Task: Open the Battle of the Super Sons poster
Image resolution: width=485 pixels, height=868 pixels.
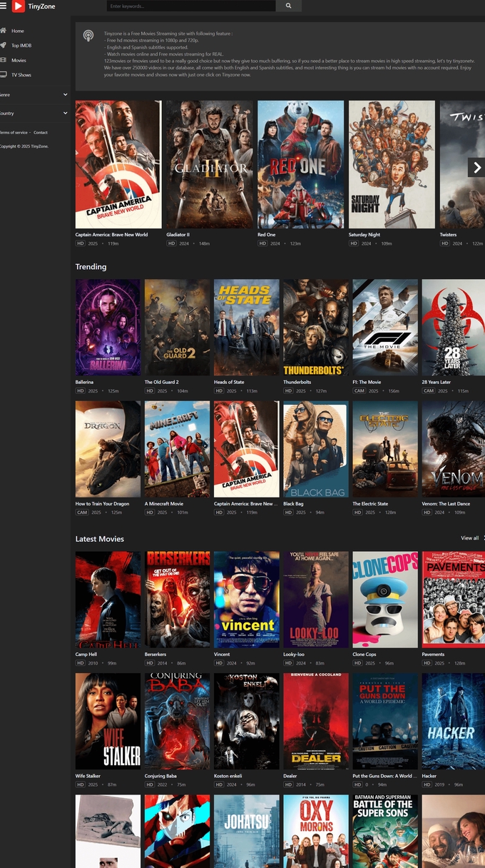Action: pyautogui.click(x=384, y=831)
